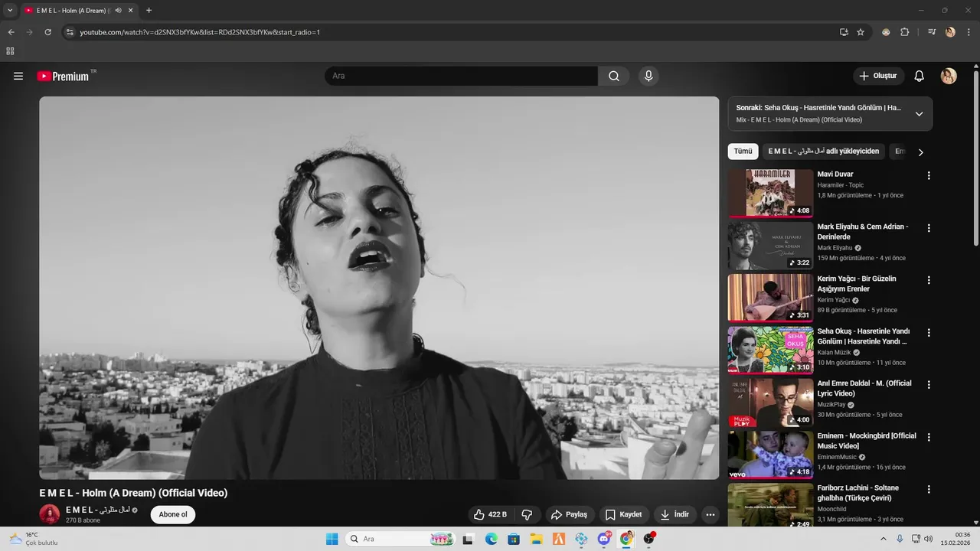Open Microsoft Edge from taskbar

coord(492,539)
